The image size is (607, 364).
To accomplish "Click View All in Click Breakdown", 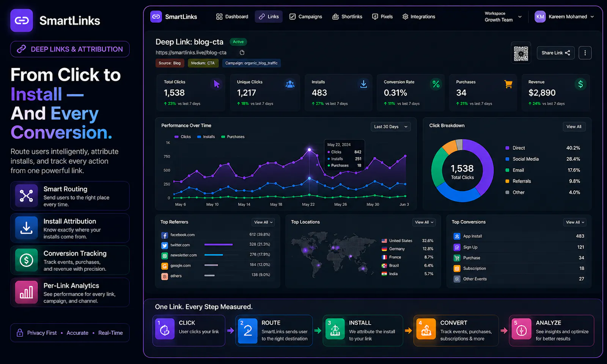I will [574, 127].
